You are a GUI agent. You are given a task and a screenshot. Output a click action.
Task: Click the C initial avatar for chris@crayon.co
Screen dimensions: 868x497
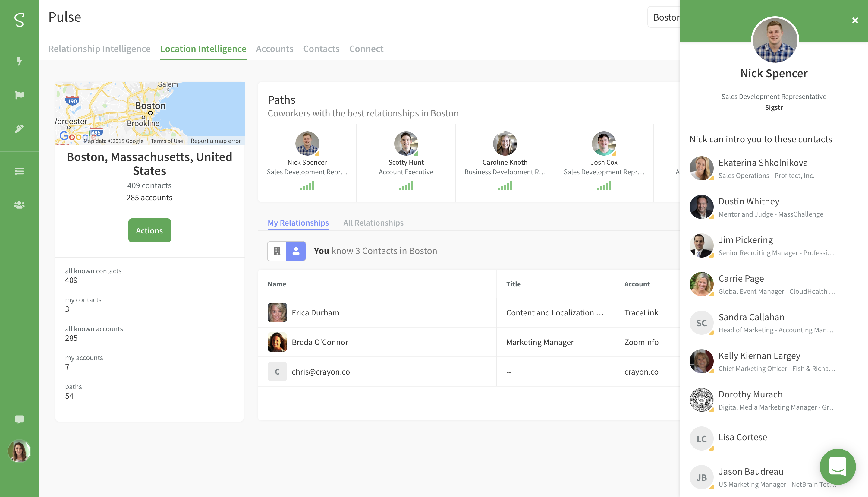pos(277,371)
